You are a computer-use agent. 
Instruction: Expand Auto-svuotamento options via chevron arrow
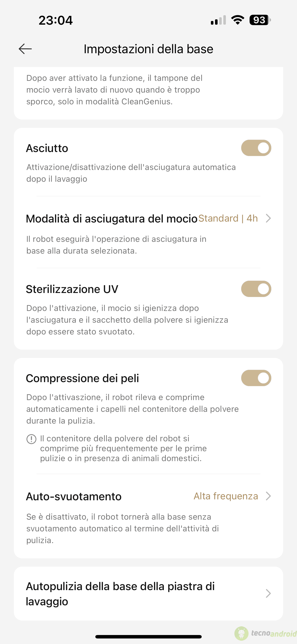pos(268,496)
